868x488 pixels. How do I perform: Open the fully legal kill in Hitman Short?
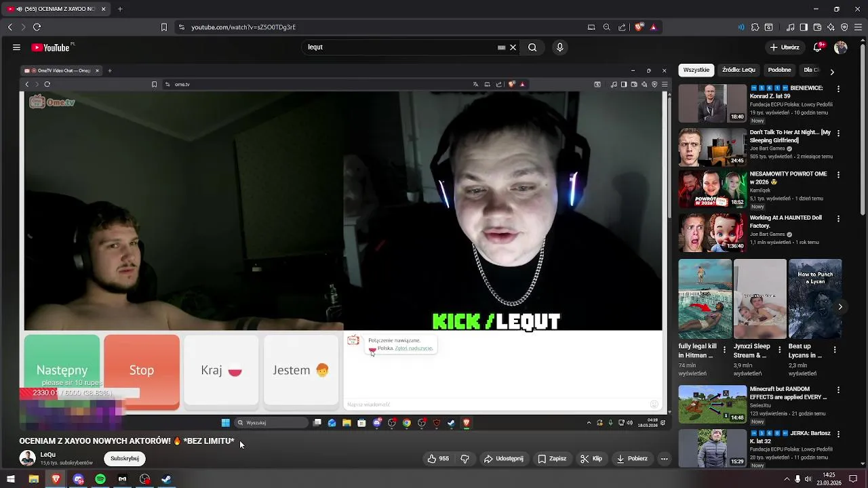click(x=705, y=299)
